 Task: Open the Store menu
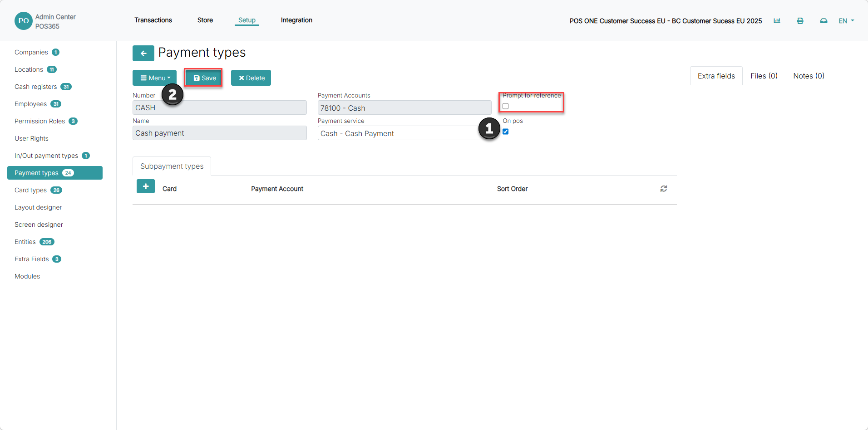[x=205, y=20]
